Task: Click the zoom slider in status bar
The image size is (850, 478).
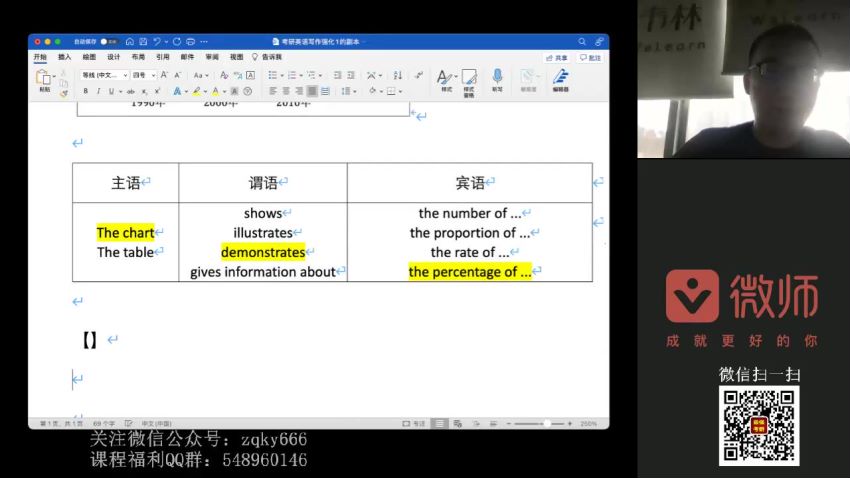Action: coord(539,423)
